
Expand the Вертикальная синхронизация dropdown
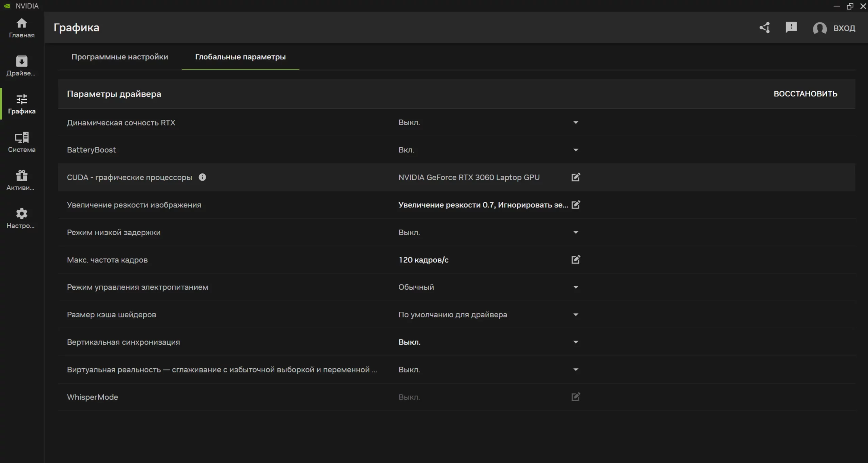coord(575,342)
